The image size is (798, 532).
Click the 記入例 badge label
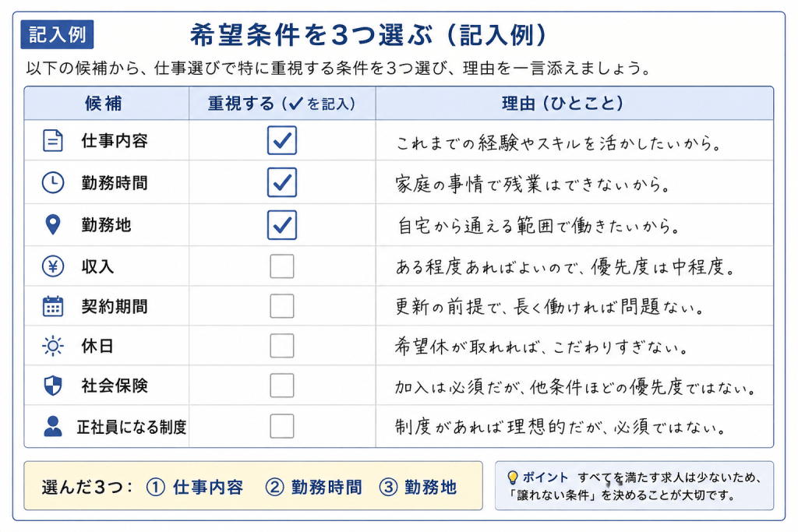tap(57, 34)
